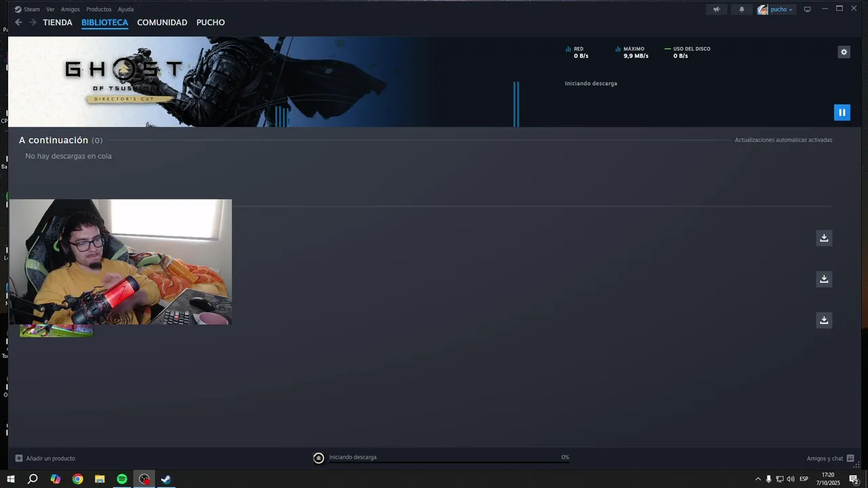The height and width of the screenshot is (488, 868).
Task: Click the small game thumbnail below webcam
Action: pyautogui.click(x=56, y=331)
